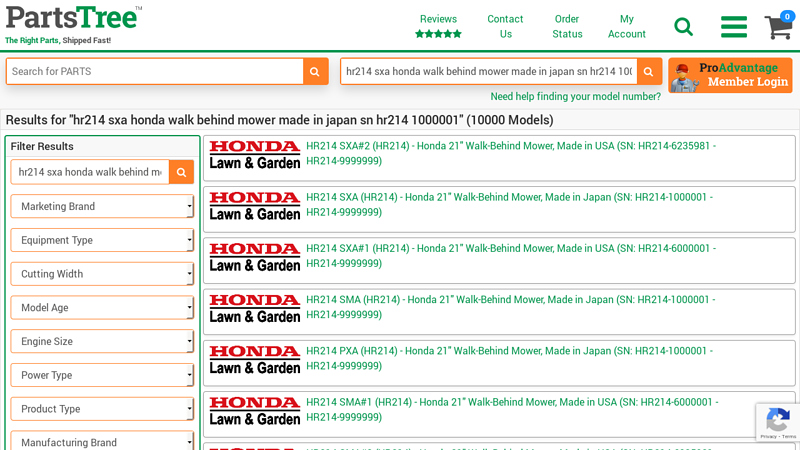
Task: Expand the Engine Size filter
Action: 102,341
